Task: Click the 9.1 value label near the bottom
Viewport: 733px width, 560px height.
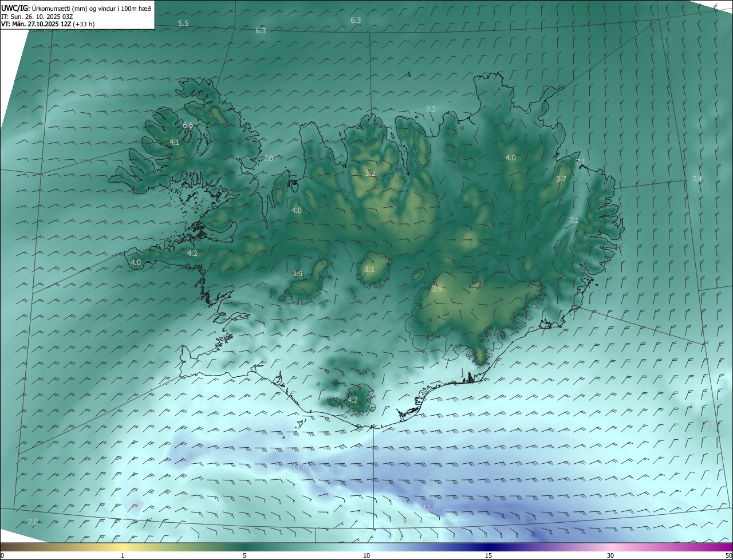Action: [408, 521]
